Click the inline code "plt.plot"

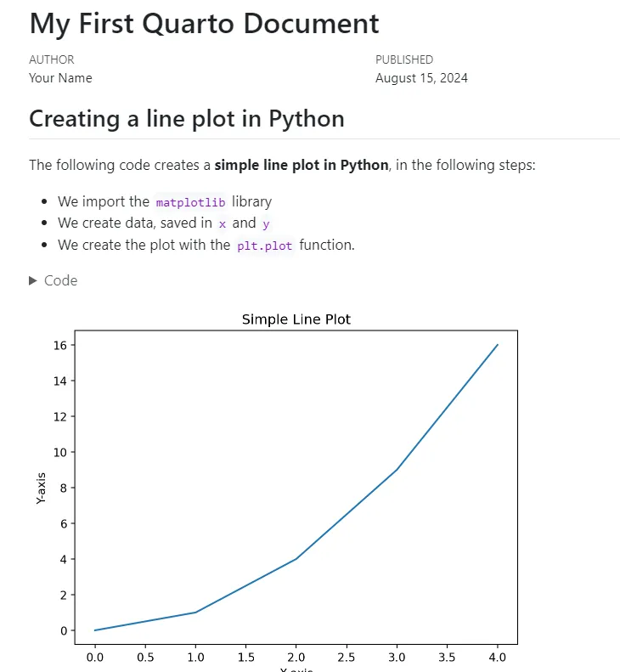click(264, 246)
